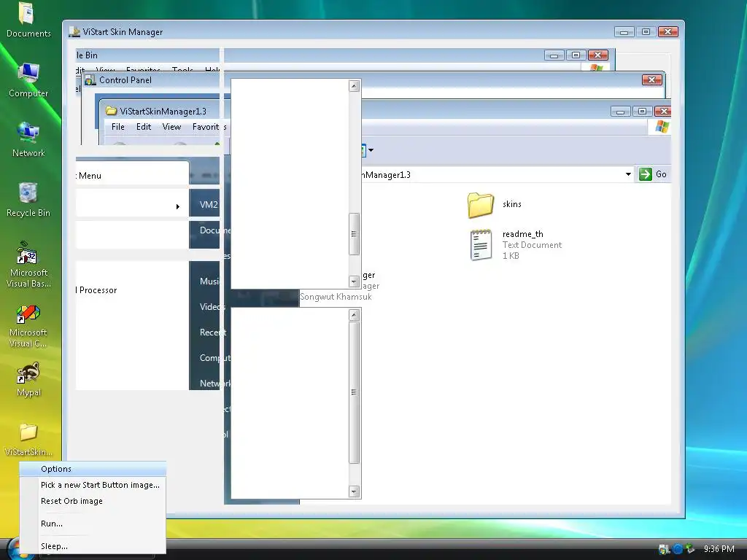Click the upper list scroll-up arrow
Viewport: 747px width, 560px height.
pos(354,86)
